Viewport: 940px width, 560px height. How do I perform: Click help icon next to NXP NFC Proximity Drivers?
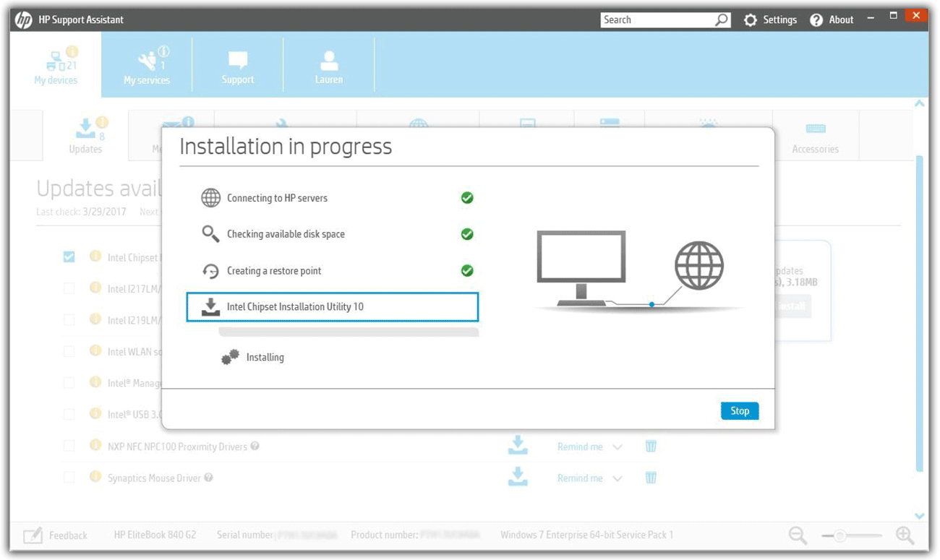coord(255,446)
